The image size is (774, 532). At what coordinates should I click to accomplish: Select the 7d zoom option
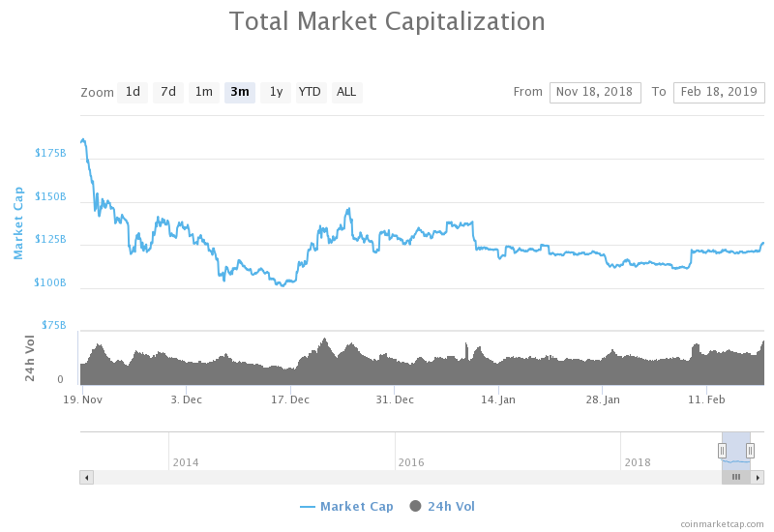point(168,92)
